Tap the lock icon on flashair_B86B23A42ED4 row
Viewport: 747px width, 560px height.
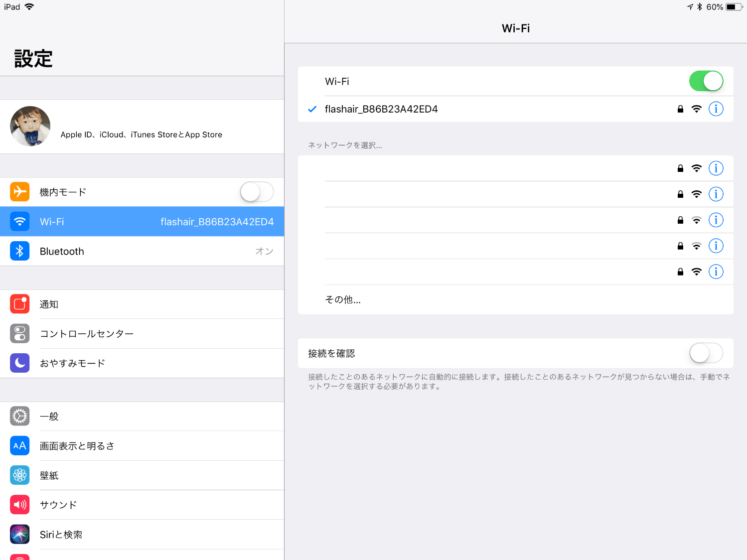pyautogui.click(x=680, y=109)
